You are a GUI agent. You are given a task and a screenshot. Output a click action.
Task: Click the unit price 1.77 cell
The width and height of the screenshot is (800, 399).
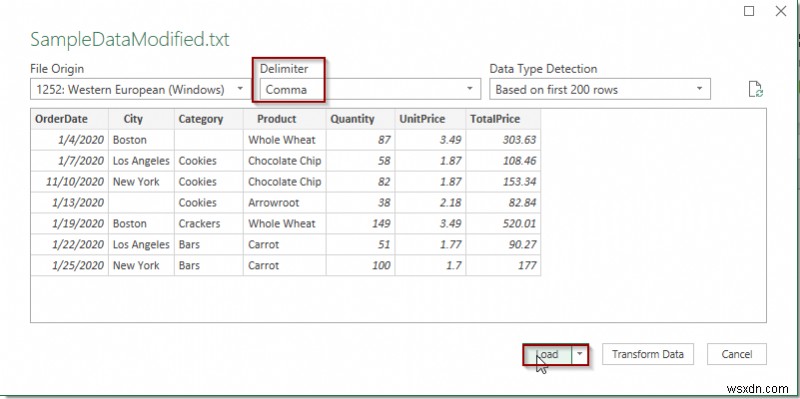pos(430,244)
